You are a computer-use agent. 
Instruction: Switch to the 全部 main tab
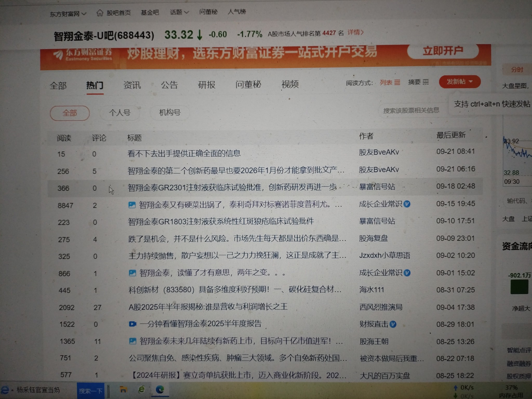(x=58, y=85)
